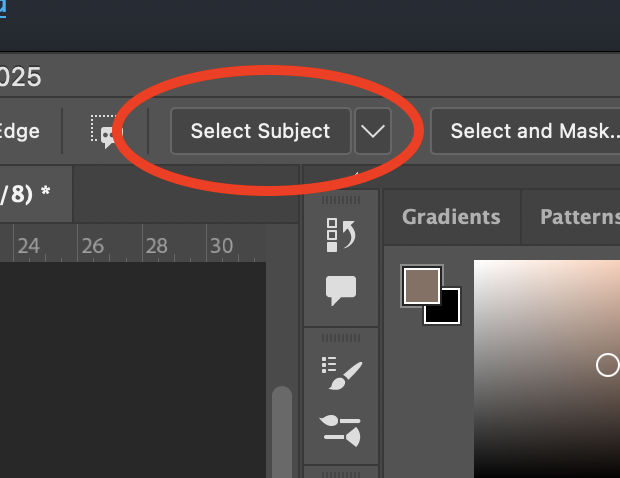Open the History panel icon
Image resolution: width=620 pixels, height=478 pixels.
tap(341, 235)
